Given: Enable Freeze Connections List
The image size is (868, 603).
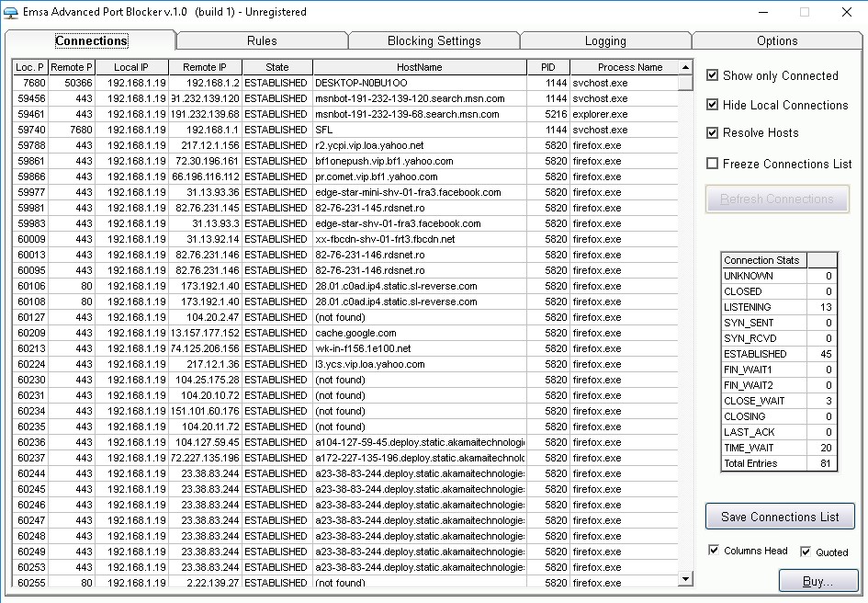Looking at the screenshot, I should click(x=712, y=165).
